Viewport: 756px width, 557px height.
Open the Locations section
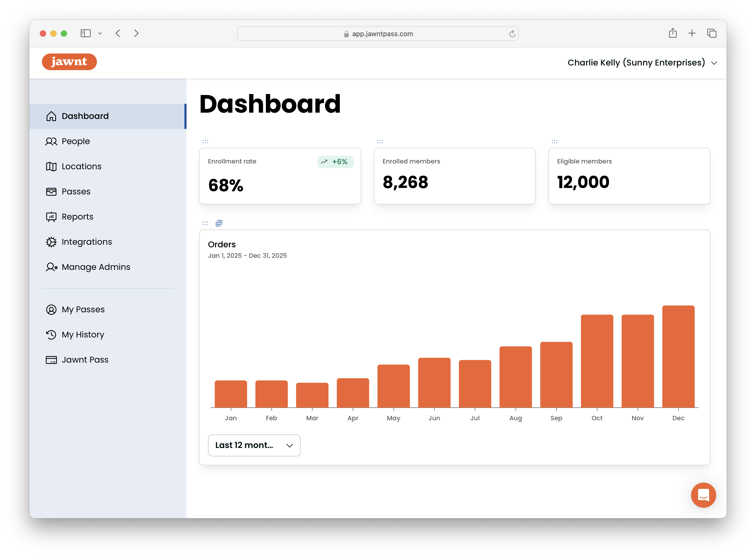(81, 166)
